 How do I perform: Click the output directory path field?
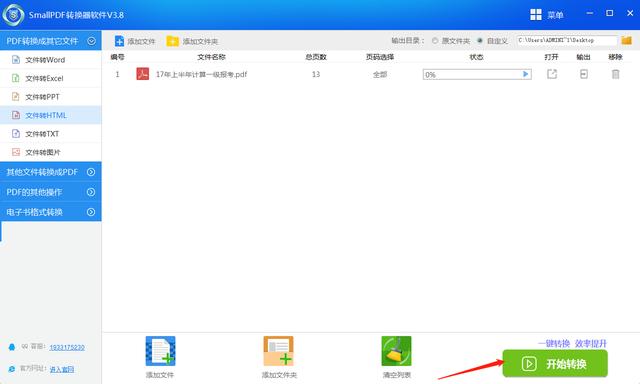pos(567,40)
